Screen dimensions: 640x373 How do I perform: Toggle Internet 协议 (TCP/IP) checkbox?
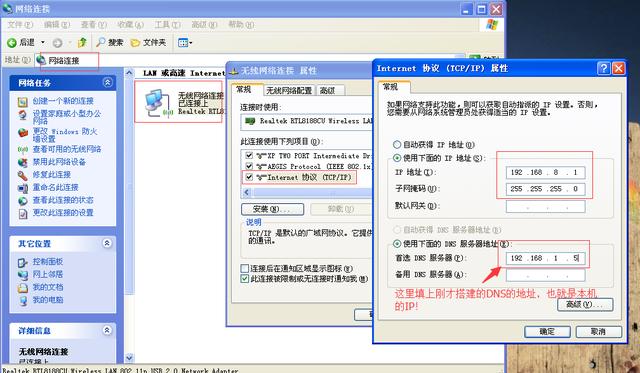249,177
